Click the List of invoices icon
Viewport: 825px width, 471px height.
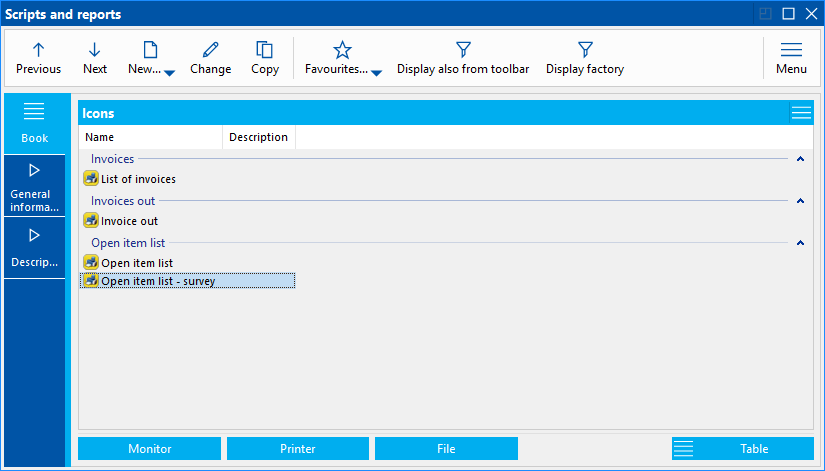(91, 178)
